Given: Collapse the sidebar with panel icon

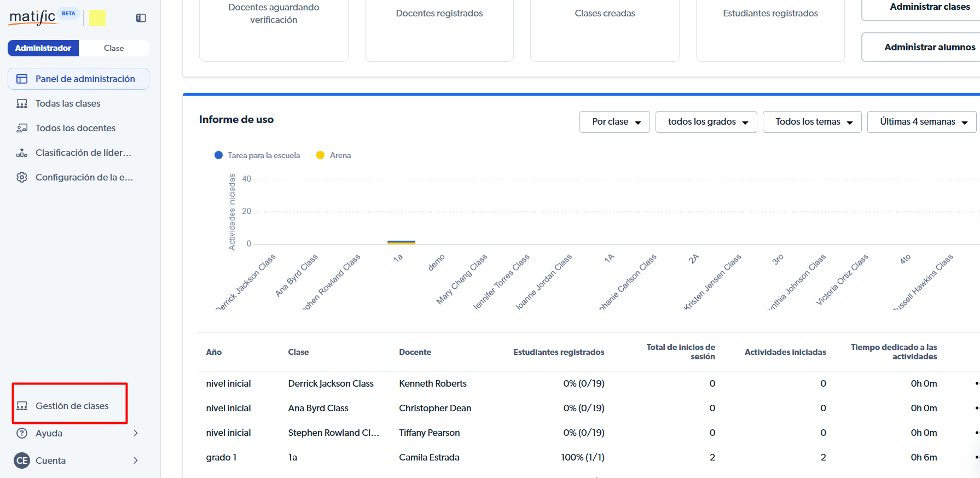Looking at the screenshot, I should tap(141, 18).
